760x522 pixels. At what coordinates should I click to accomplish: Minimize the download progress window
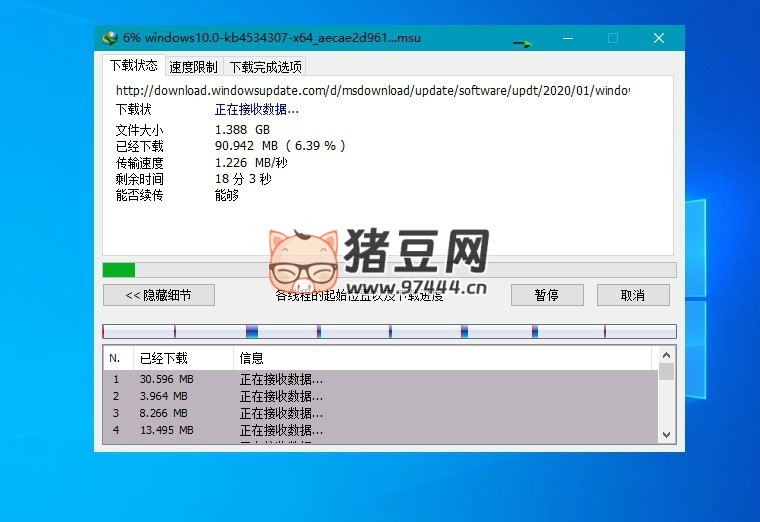(567, 38)
